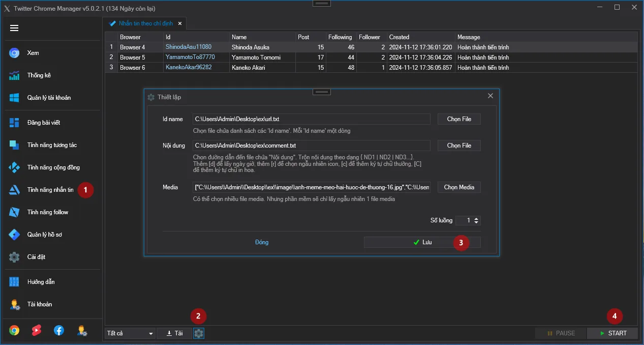Increase the Số luồng value

[476, 218]
